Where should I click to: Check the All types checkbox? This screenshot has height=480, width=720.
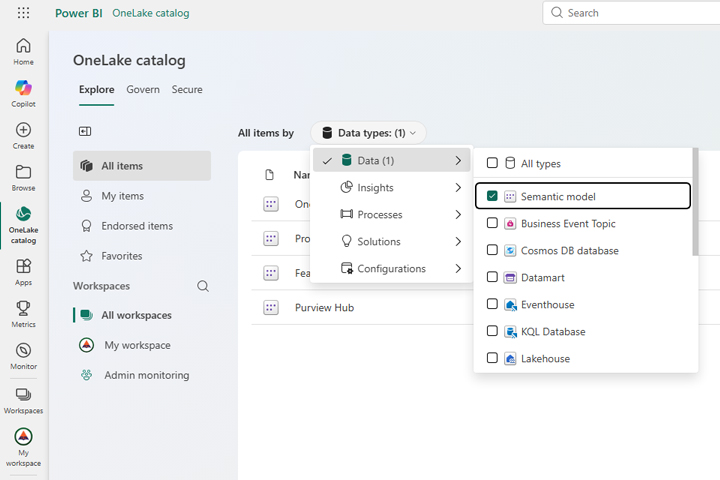click(x=492, y=163)
